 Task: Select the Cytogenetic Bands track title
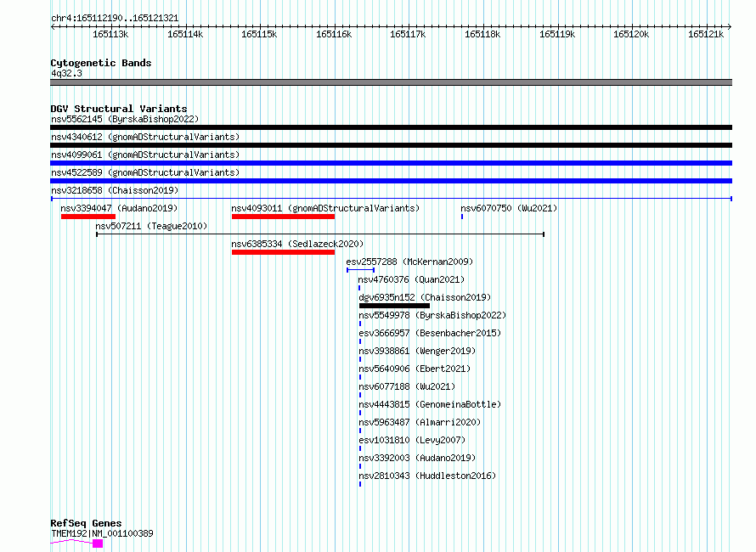coord(101,63)
